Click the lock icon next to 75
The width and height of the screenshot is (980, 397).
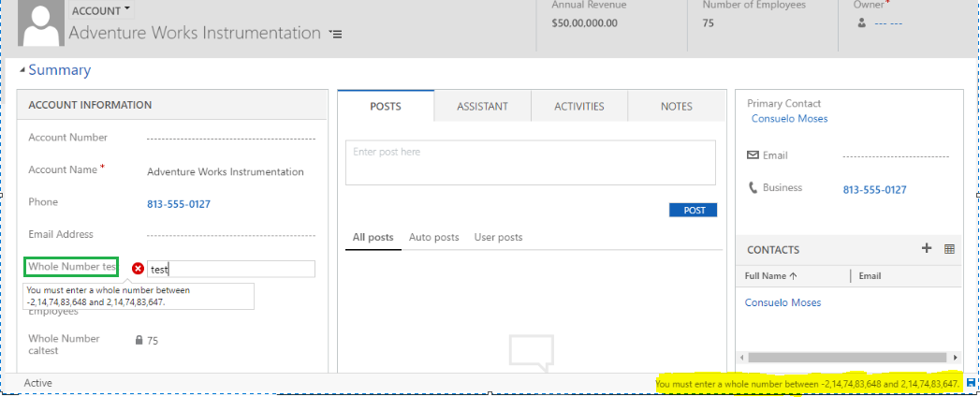pos(139,341)
